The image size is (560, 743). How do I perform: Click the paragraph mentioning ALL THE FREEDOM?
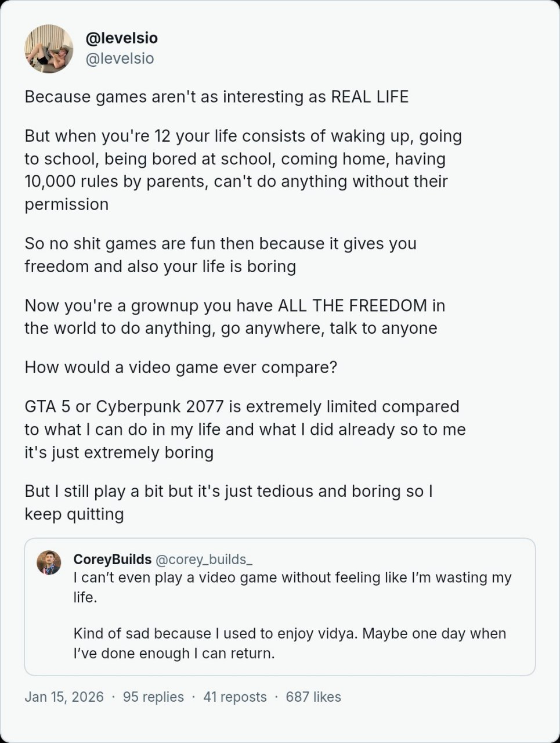click(x=234, y=317)
